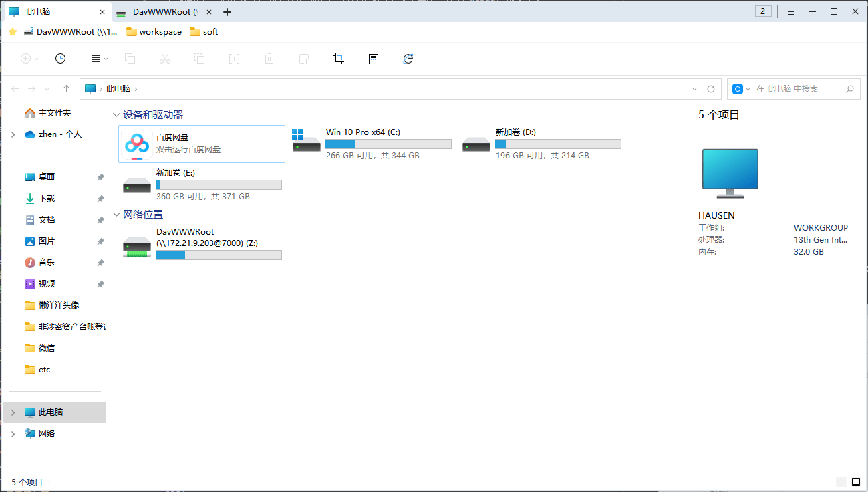Open the history clock icon in toolbar
Screen dimensions: 868x492
tap(60, 59)
